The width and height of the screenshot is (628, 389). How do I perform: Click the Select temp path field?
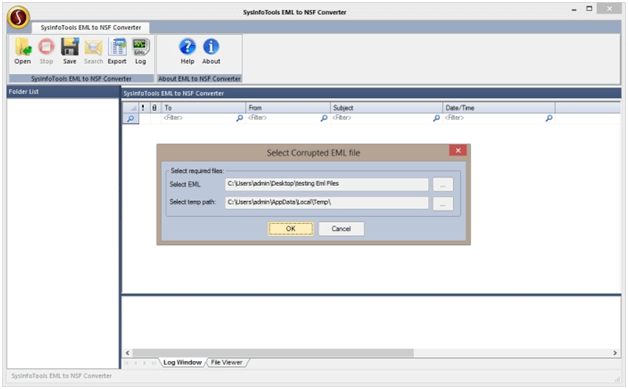pos(326,203)
